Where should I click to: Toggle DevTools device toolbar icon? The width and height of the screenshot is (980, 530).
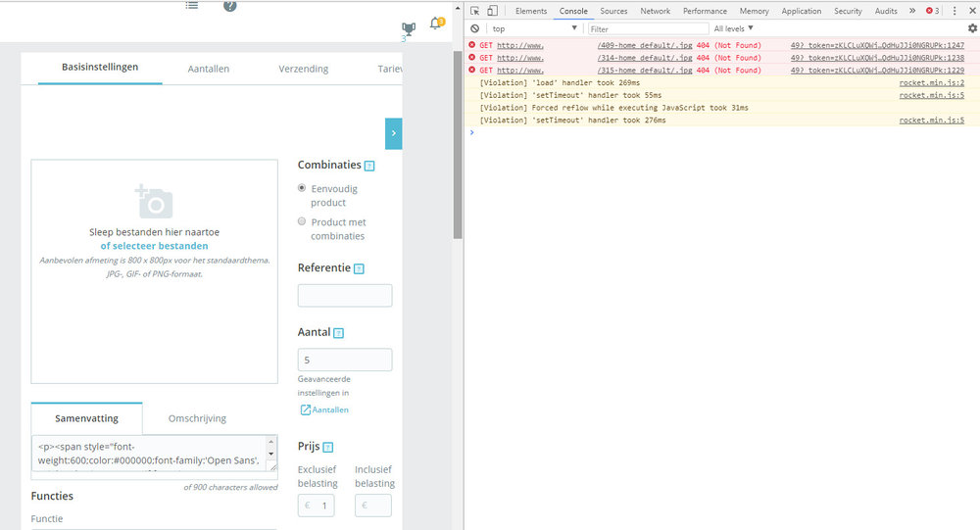(493, 11)
